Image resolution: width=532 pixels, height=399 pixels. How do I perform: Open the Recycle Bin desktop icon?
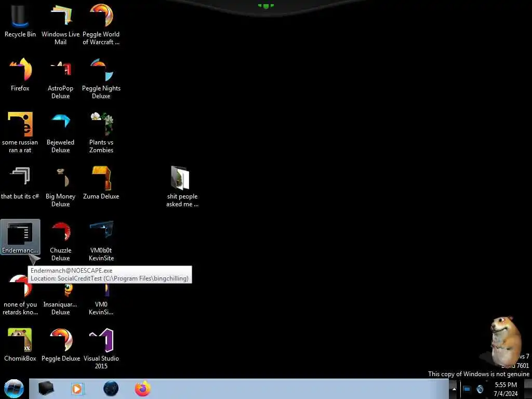click(20, 21)
